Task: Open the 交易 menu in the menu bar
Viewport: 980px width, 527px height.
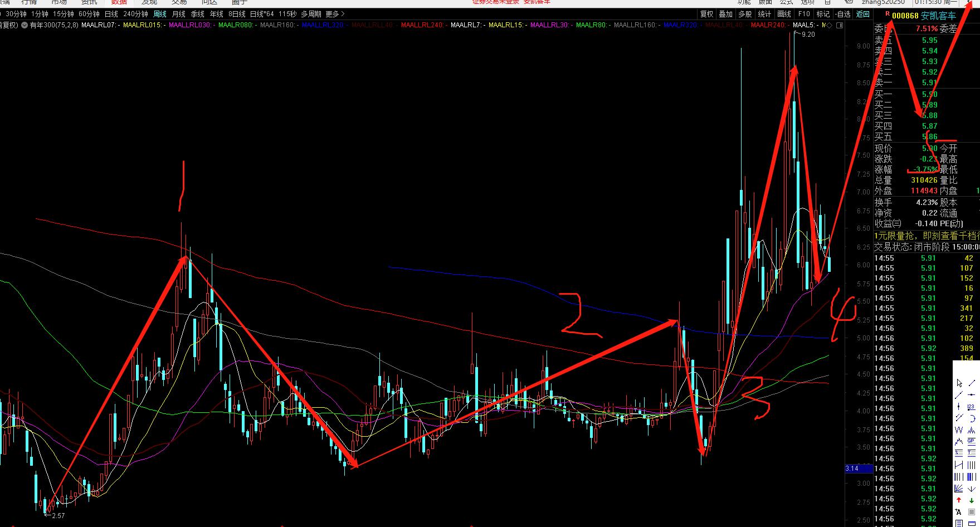Action: tap(179, 2)
